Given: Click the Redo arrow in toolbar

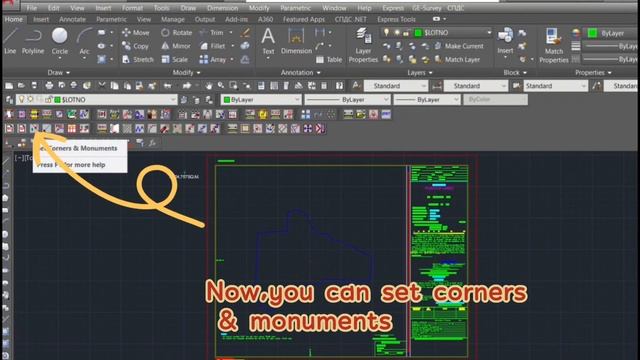Looking at the screenshot, I should (187, 86).
